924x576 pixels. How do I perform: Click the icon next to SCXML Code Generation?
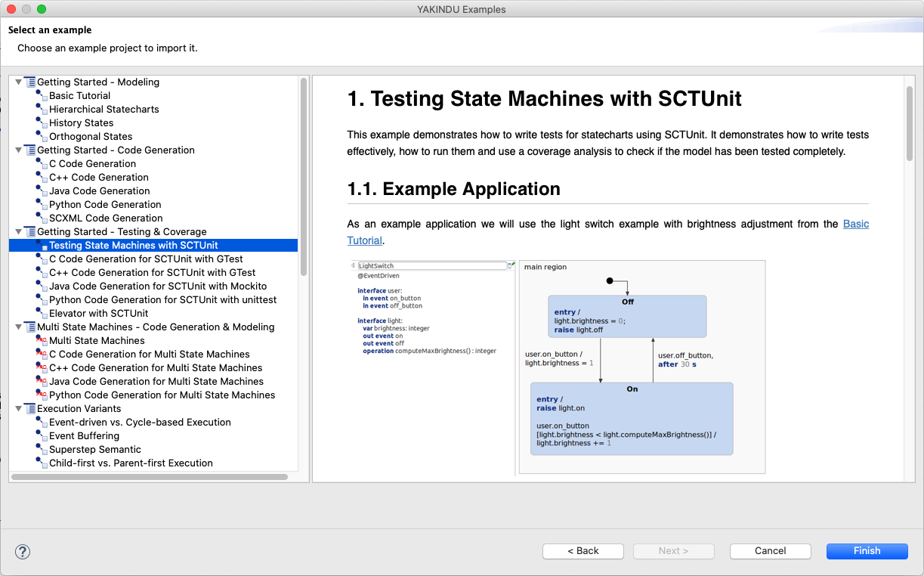[42, 218]
